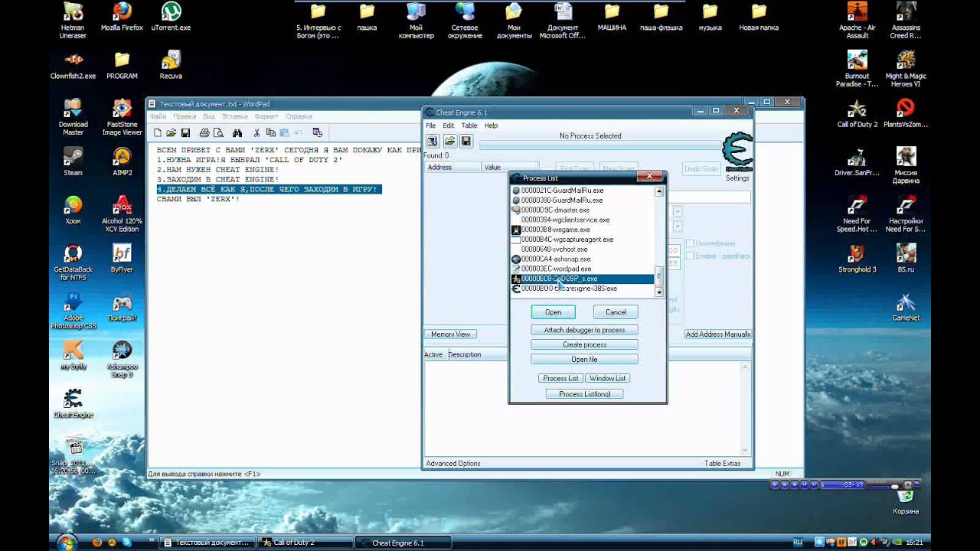Click the Copy icon in WordPad toolbar
The height and width of the screenshot is (551, 980).
[271, 132]
